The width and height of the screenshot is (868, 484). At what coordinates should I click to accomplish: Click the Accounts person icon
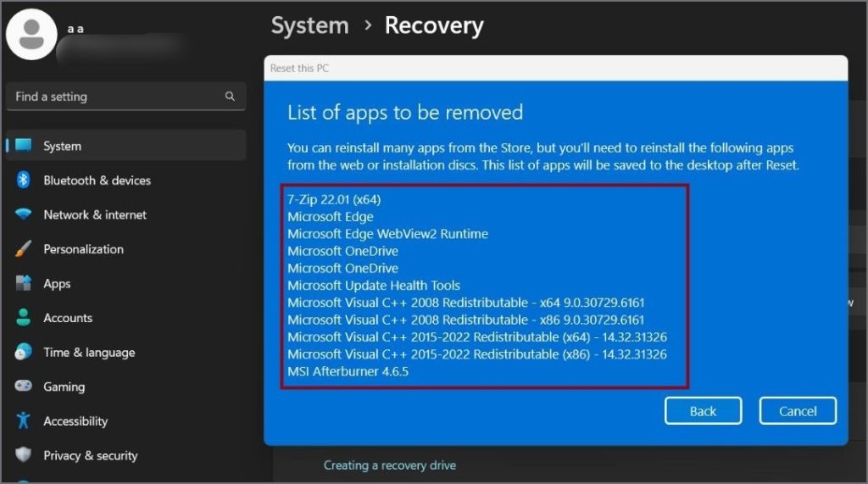(x=24, y=318)
